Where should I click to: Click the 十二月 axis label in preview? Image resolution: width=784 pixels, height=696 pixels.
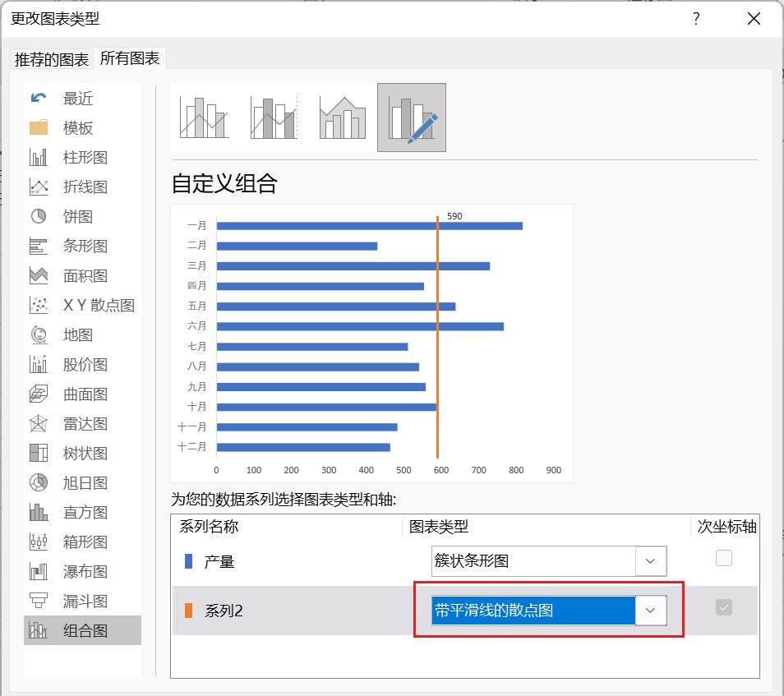pyautogui.click(x=192, y=446)
